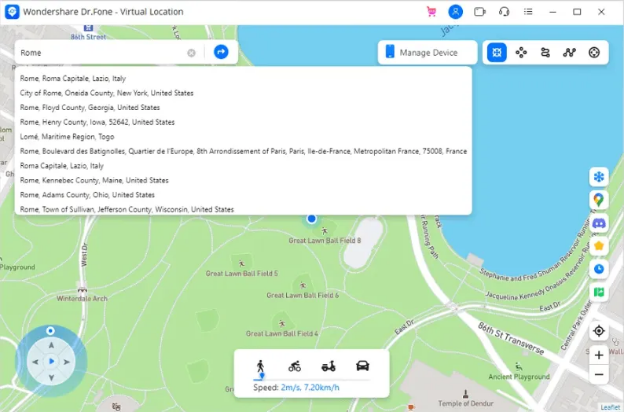624x412 pixels.
Task: Choose the one-stop route mode icon
Action: [546, 52]
